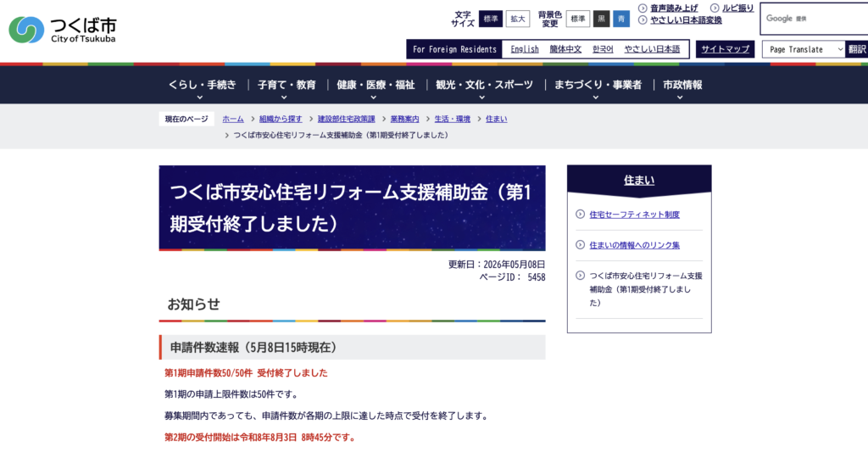Expand the くらし・手続き menu

click(202, 85)
